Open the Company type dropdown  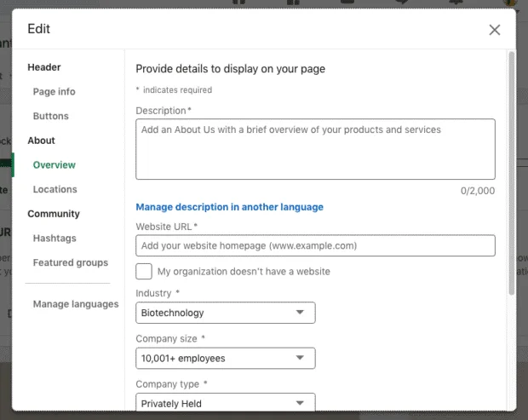click(226, 402)
